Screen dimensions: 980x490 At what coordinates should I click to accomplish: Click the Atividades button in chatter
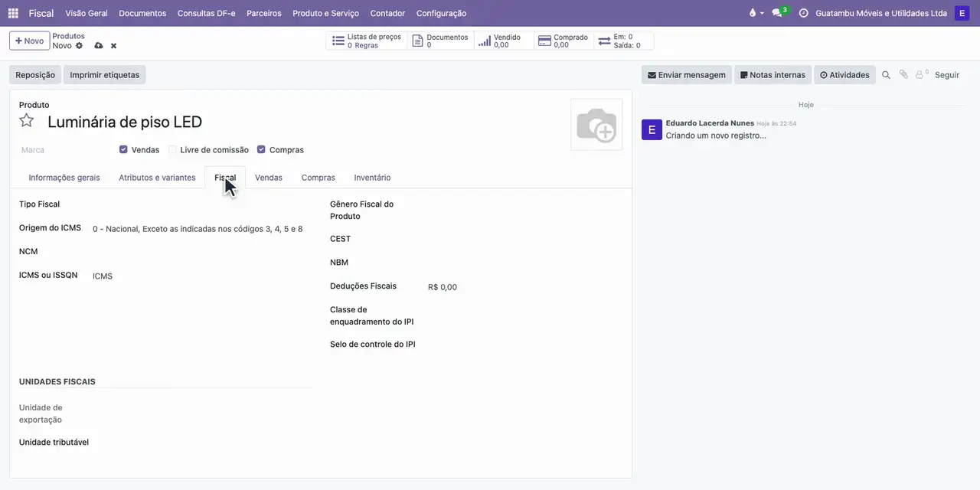click(x=844, y=75)
